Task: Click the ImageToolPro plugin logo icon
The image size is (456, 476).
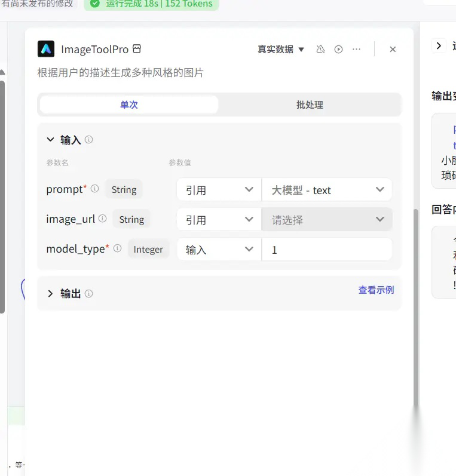Action: coord(46,49)
